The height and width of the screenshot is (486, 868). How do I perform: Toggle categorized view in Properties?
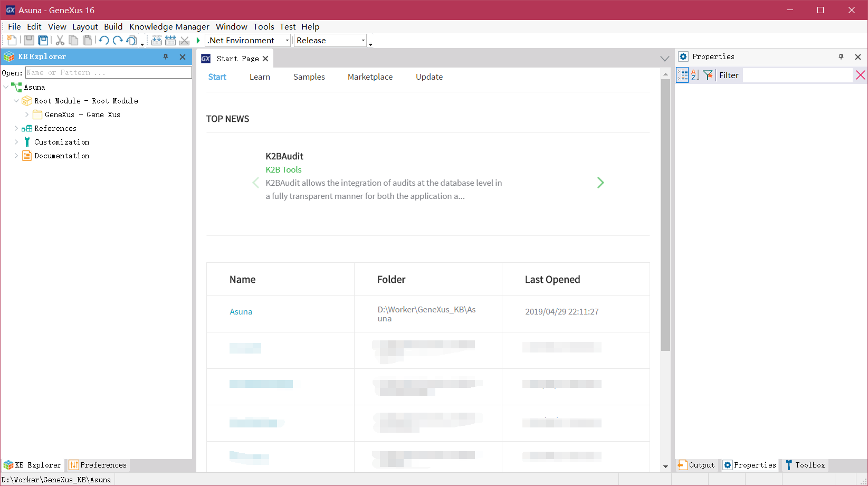click(x=682, y=75)
